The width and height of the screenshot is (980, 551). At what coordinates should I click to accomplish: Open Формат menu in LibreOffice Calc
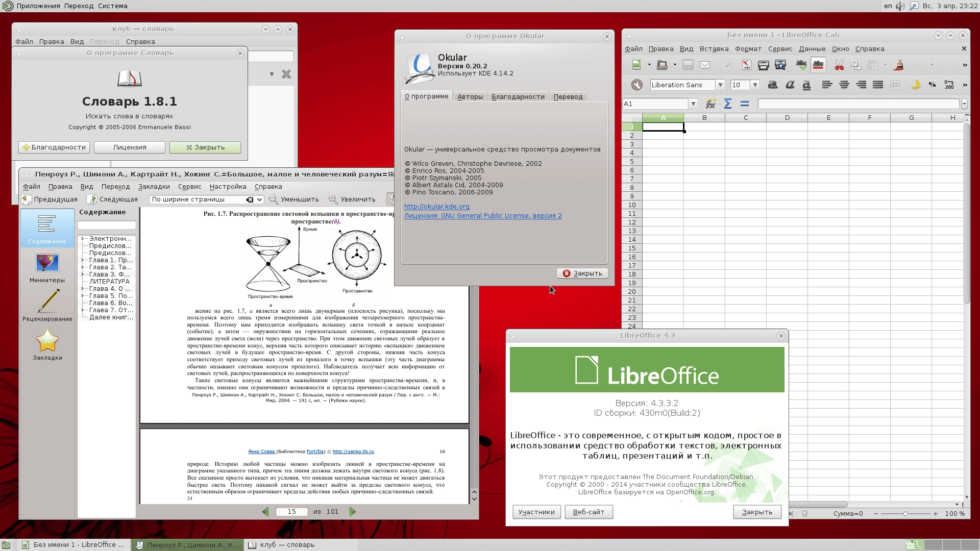pos(748,49)
